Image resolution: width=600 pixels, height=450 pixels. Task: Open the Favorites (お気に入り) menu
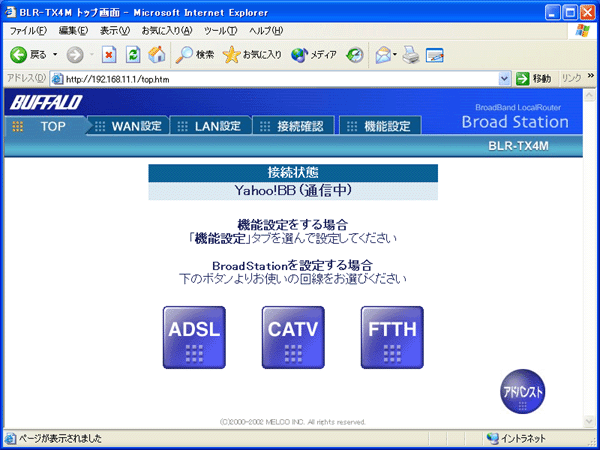click(167, 31)
